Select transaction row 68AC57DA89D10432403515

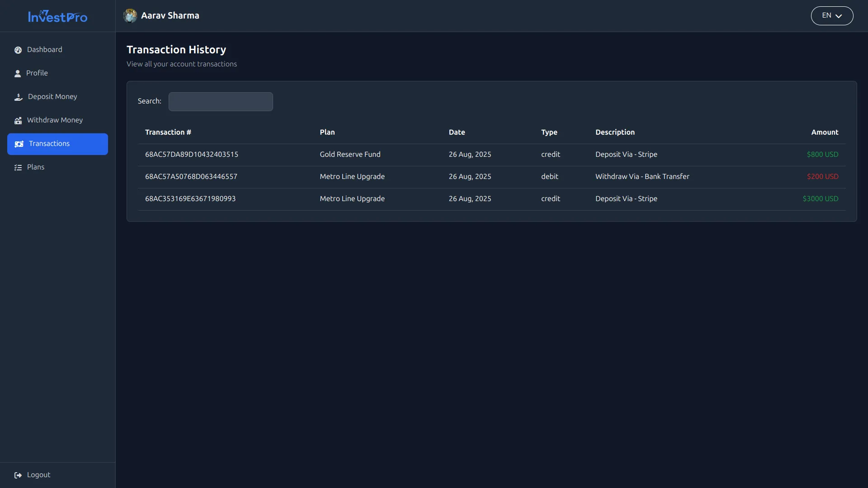coord(192,155)
